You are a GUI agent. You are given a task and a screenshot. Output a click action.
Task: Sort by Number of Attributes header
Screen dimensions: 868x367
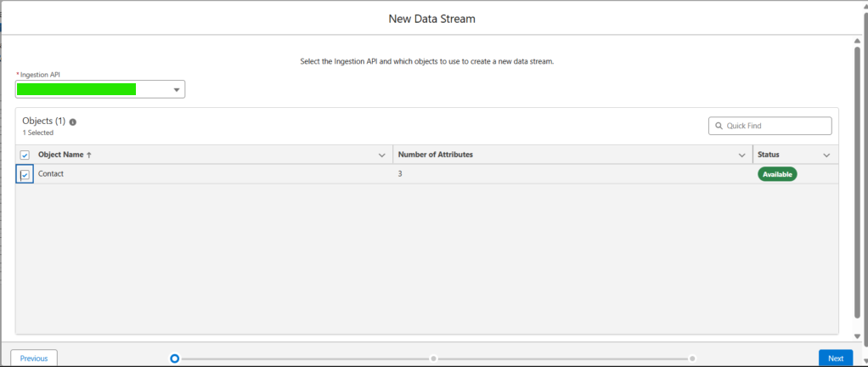pyautogui.click(x=435, y=155)
